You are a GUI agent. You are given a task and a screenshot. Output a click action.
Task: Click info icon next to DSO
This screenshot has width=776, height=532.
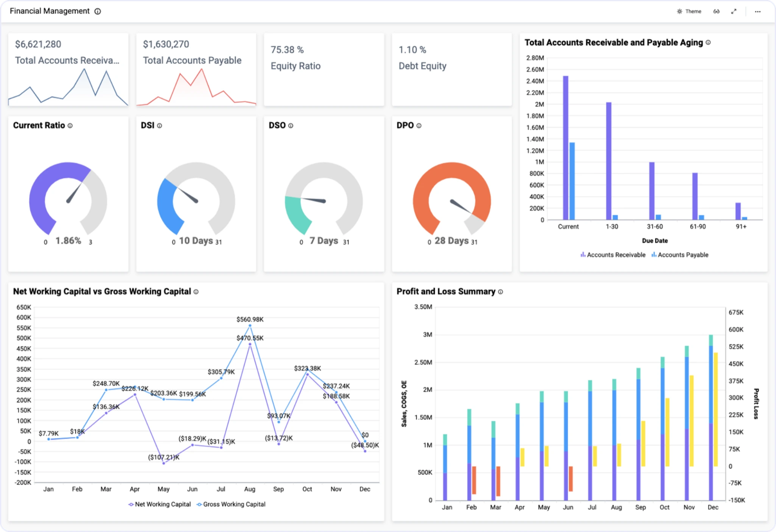point(291,126)
